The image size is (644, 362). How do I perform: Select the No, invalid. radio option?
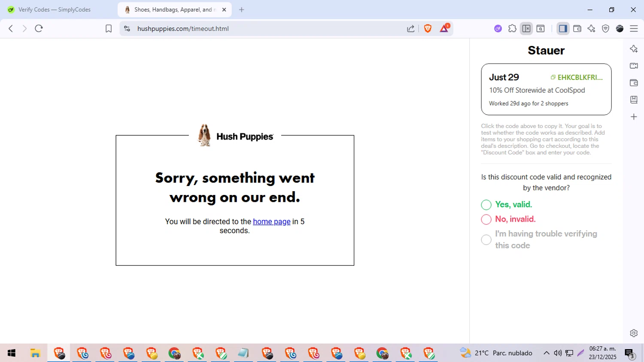click(x=486, y=219)
